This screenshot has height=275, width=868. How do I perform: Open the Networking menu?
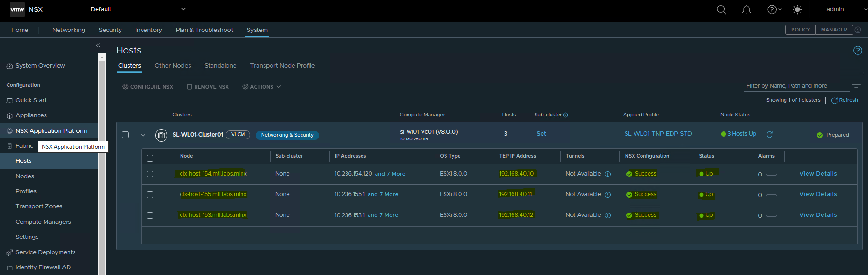click(x=69, y=30)
